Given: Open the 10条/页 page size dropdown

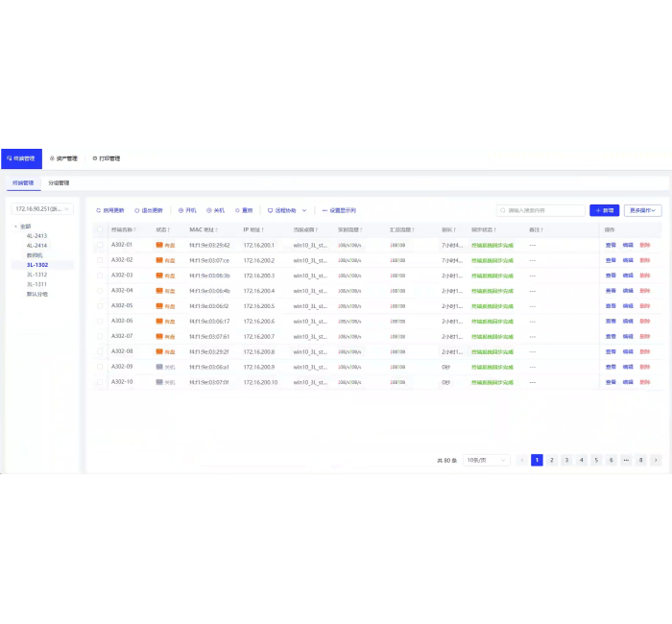Looking at the screenshot, I should (487, 460).
